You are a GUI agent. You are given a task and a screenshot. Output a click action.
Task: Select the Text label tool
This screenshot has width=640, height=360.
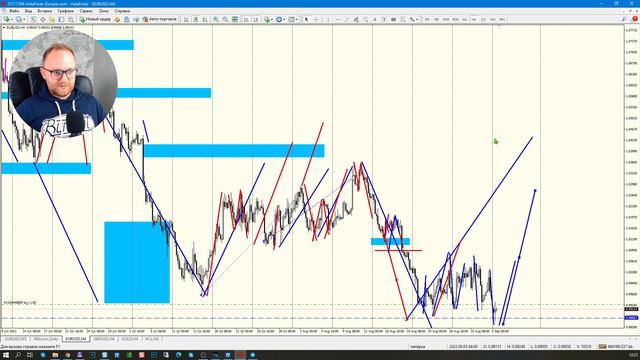[x=384, y=19]
